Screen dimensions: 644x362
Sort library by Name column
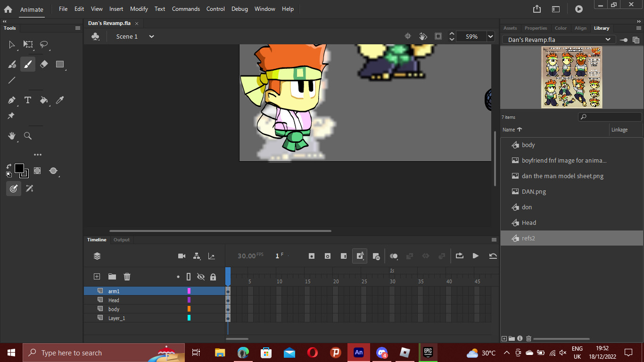tap(512, 130)
